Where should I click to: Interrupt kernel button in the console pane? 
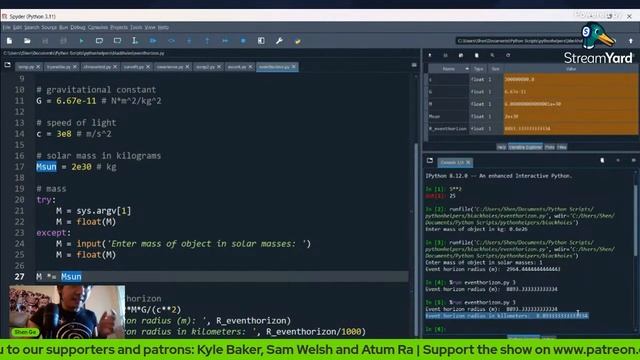618,160
